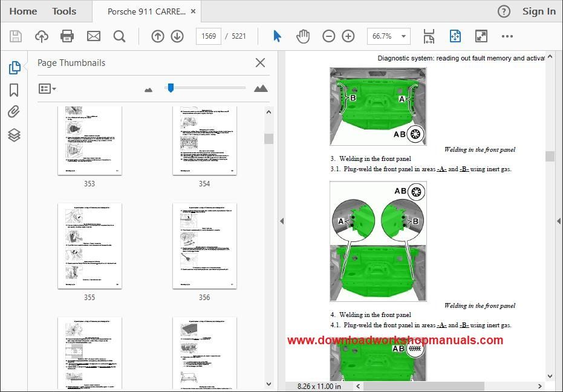The image size is (563, 392).
Task: Zoom out with the minus icon
Action: coord(328,36)
